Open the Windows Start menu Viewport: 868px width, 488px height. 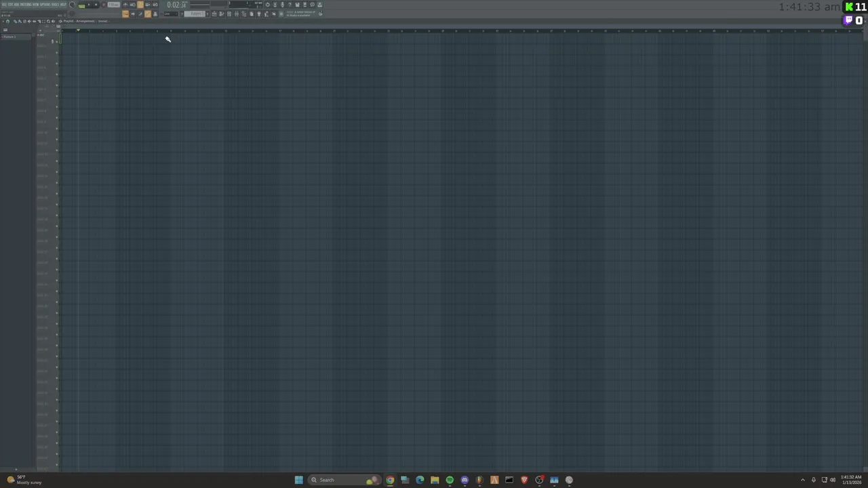(298, 480)
